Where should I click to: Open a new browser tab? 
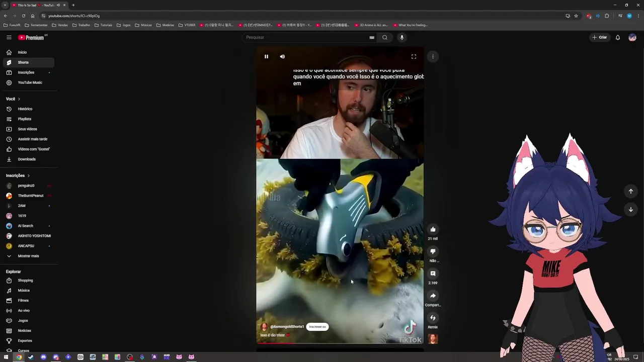point(73,5)
